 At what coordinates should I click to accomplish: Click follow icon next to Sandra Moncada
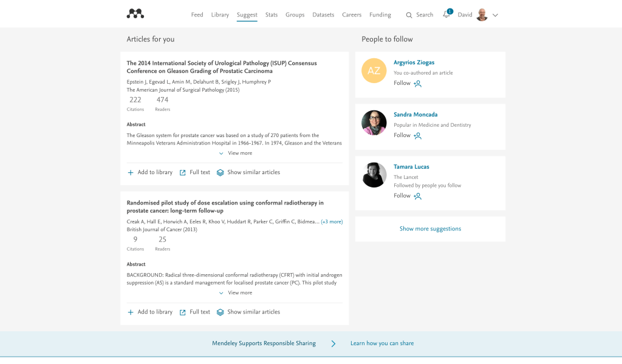[x=417, y=136]
